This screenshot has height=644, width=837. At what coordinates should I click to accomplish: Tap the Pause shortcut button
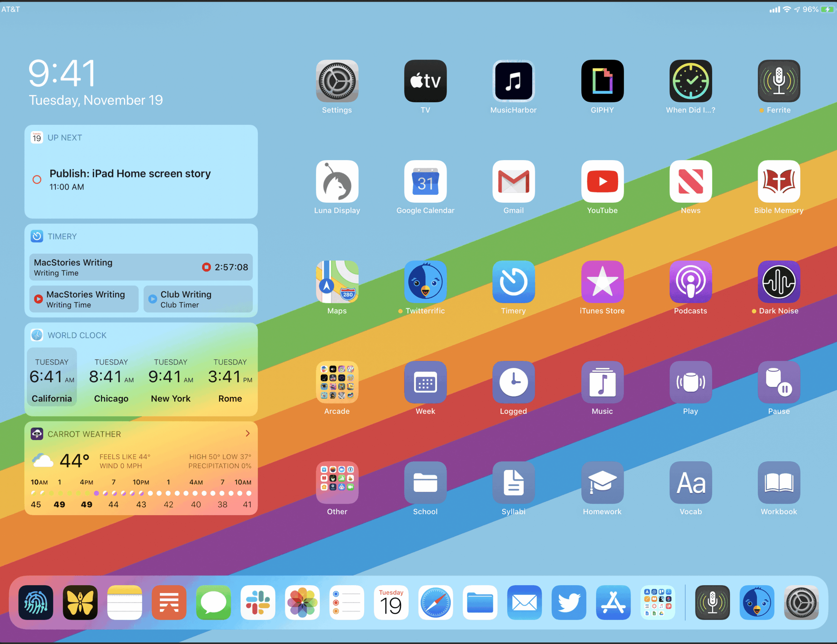778,382
